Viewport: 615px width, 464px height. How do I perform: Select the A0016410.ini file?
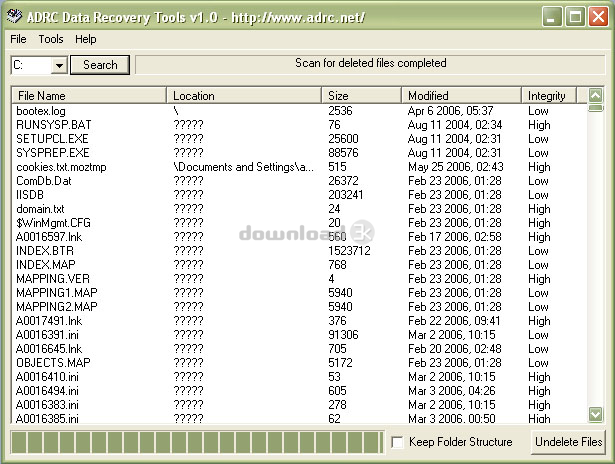[47, 377]
